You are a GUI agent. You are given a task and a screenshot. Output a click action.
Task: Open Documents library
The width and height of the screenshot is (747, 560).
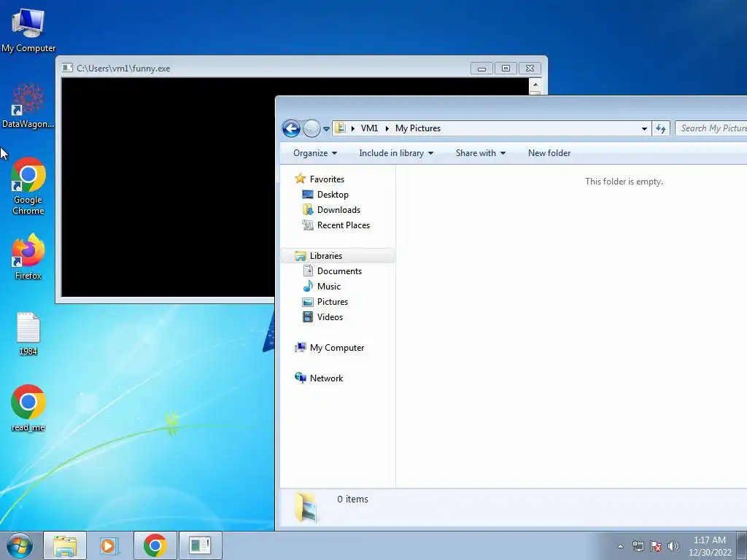tap(339, 271)
